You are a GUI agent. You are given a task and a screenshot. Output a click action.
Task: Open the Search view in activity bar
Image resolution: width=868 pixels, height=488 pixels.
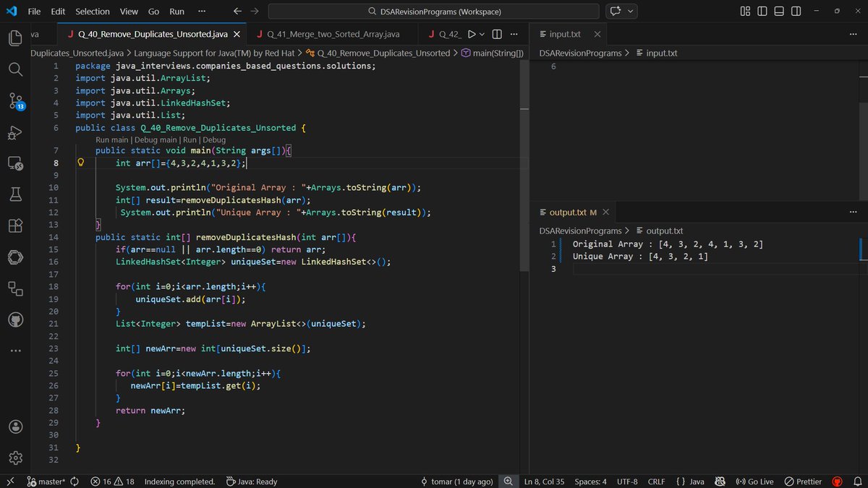(x=16, y=69)
